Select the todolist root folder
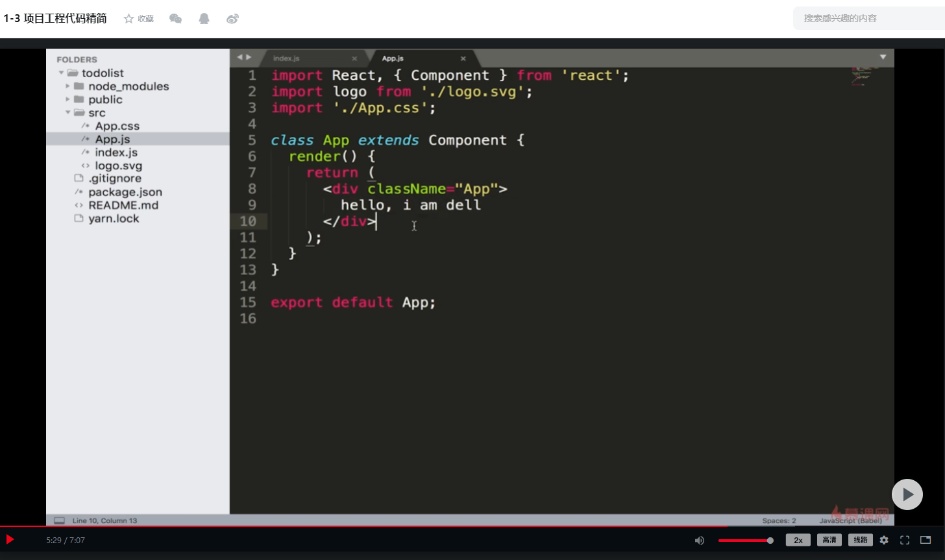Screen dimensions: 945x560 [x=103, y=73]
